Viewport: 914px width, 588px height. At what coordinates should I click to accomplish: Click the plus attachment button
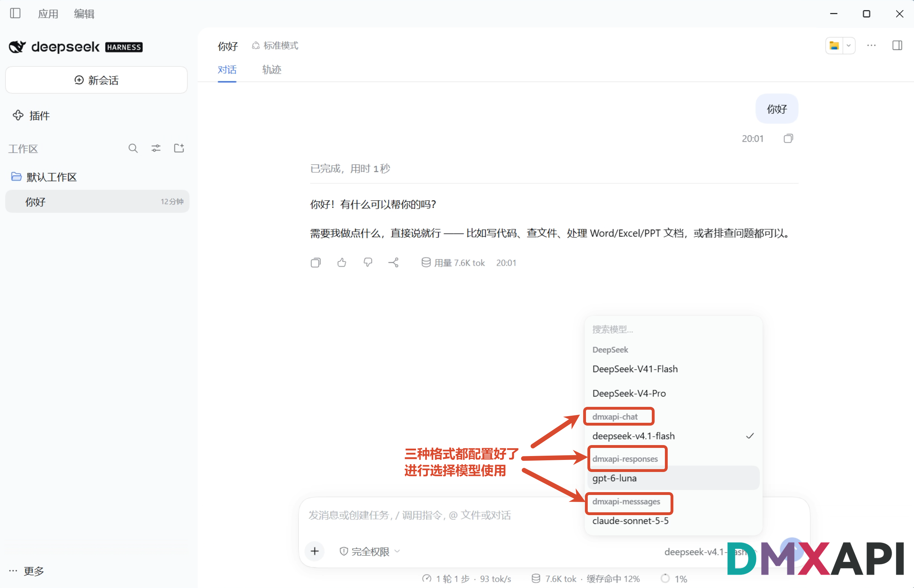click(315, 551)
